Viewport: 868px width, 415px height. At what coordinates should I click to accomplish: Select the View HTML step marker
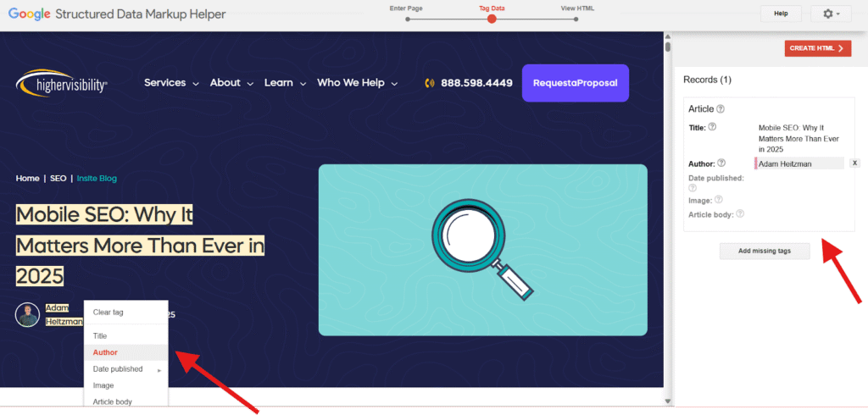576,19
